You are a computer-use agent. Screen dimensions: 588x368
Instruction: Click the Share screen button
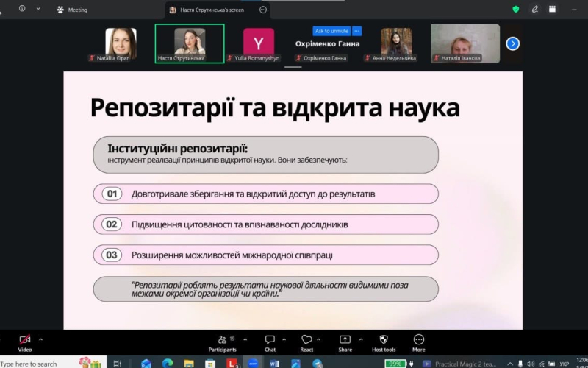pyautogui.click(x=345, y=343)
